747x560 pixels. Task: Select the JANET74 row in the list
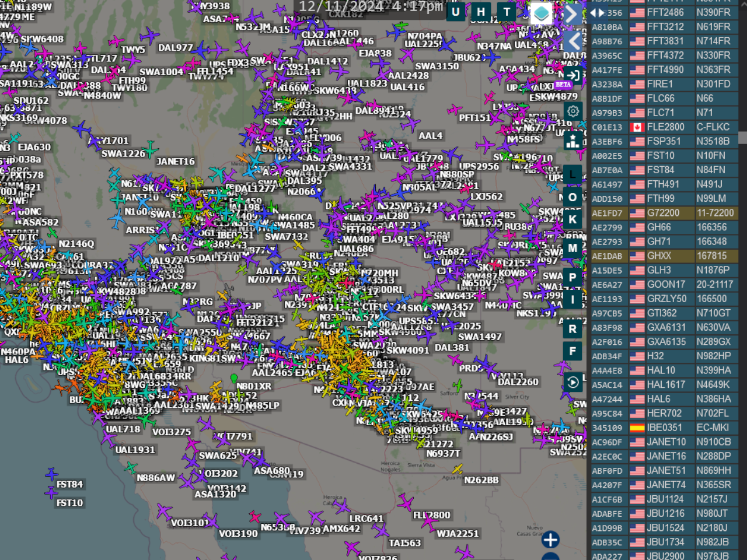pos(664,485)
